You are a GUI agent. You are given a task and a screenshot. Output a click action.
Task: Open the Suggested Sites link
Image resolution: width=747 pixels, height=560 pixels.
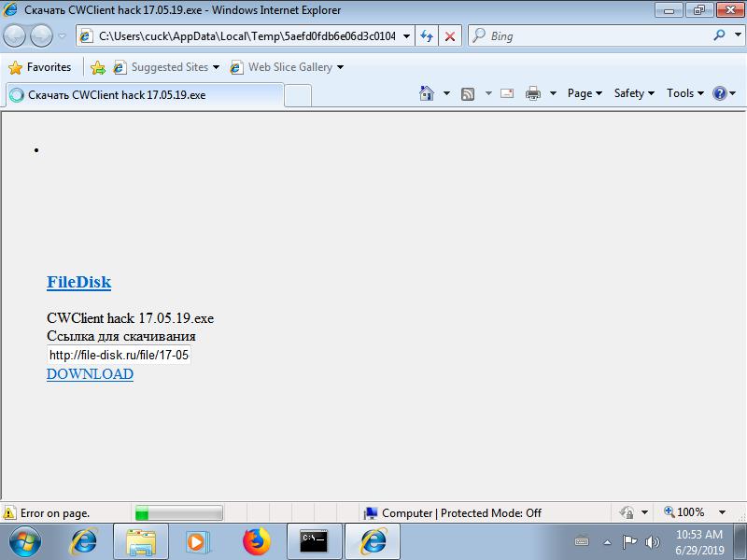(x=166, y=67)
